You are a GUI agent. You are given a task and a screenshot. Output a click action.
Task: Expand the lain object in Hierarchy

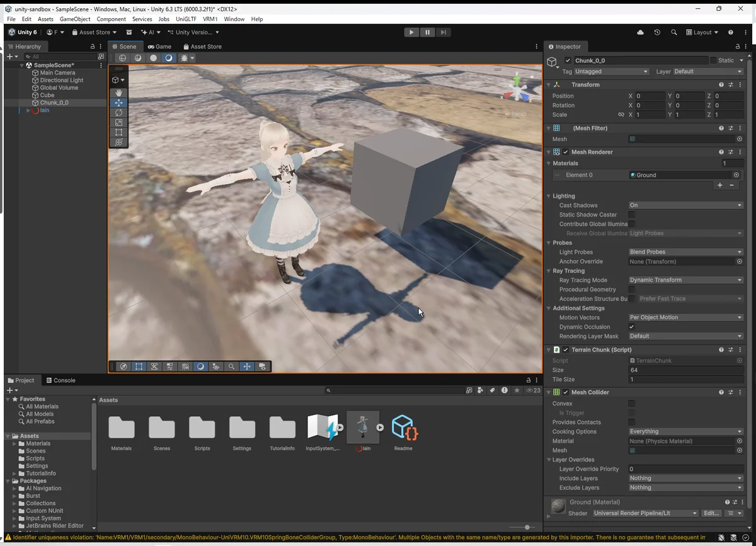pos(28,111)
